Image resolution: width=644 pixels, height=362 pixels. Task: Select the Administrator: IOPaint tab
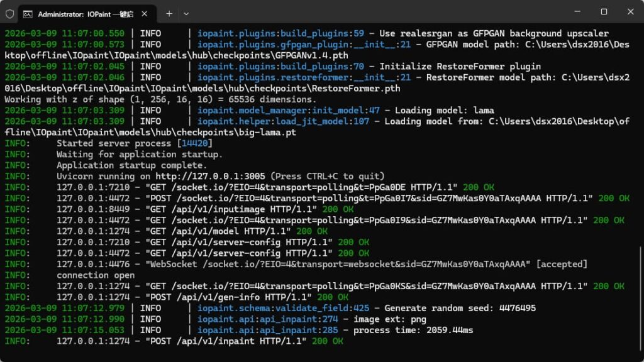pyautogui.click(x=82, y=13)
